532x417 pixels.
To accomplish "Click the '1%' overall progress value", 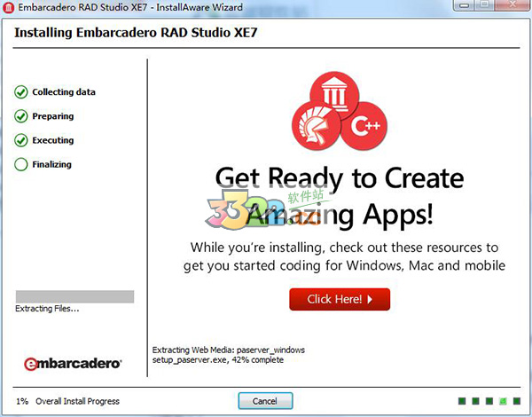I will pyautogui.click(x=22, y=401).
